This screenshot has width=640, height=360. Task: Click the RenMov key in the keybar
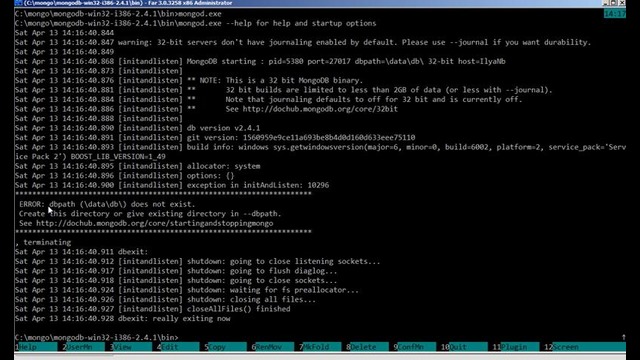click(x=273, y=347)
